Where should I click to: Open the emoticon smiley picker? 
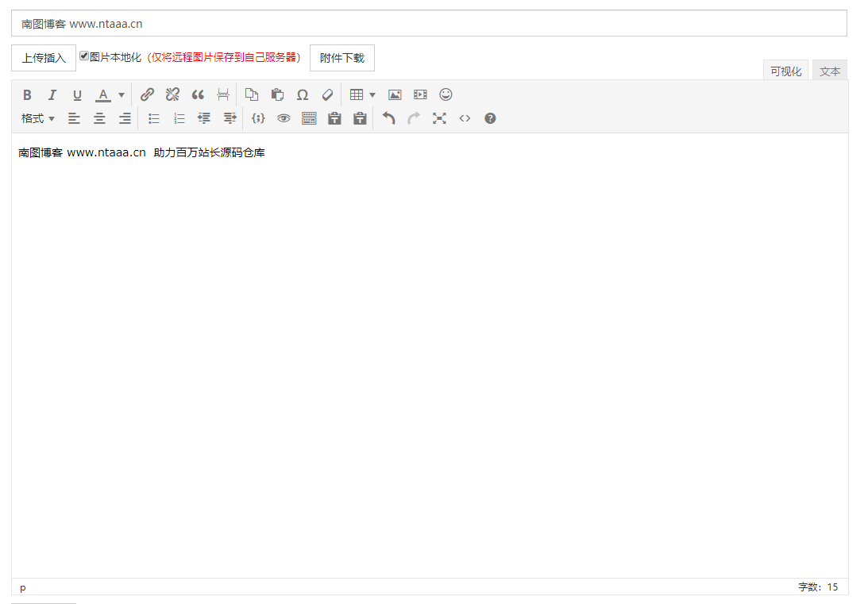pyautogui.click(x=446, y=94)
